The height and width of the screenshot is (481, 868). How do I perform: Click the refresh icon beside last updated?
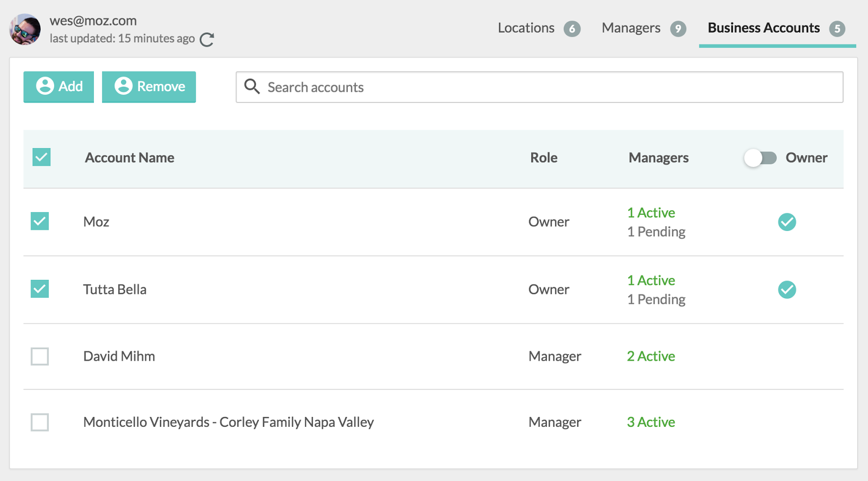pos(207,40)
